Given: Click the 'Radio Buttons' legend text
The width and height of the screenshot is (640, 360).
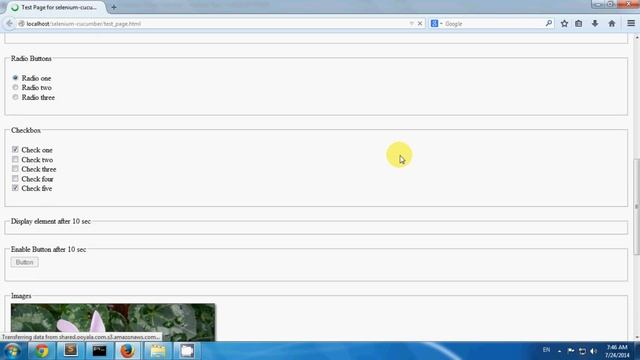Looking at the screenshot, I should tap(31, 59).
